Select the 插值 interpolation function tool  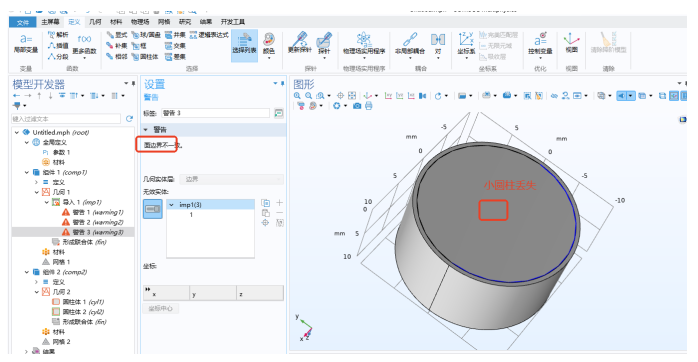[x=58, y=45]
